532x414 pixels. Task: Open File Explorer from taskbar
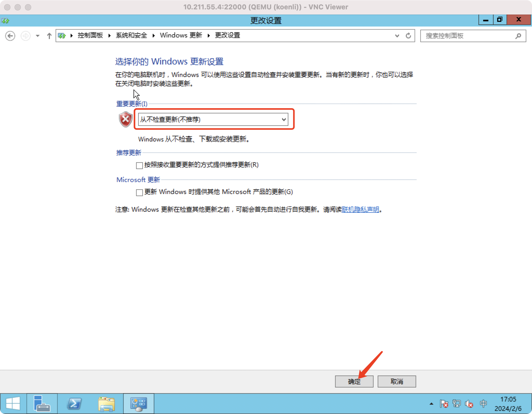(x=107, y=404)
